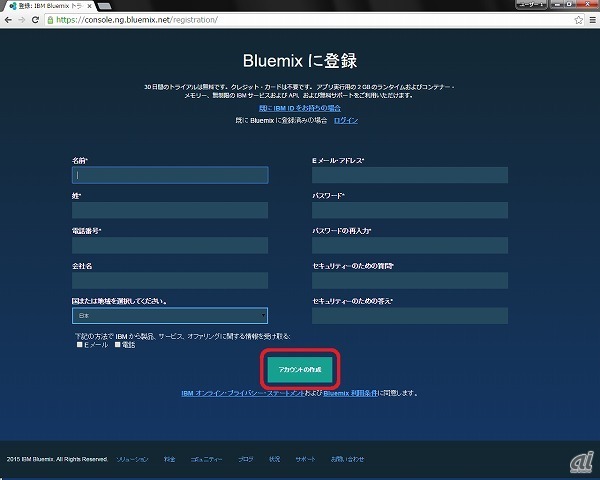Open the Chrome hamburger menu
Image resolution: width=600 pixels, height=480 pixels.
coord(592,20)
